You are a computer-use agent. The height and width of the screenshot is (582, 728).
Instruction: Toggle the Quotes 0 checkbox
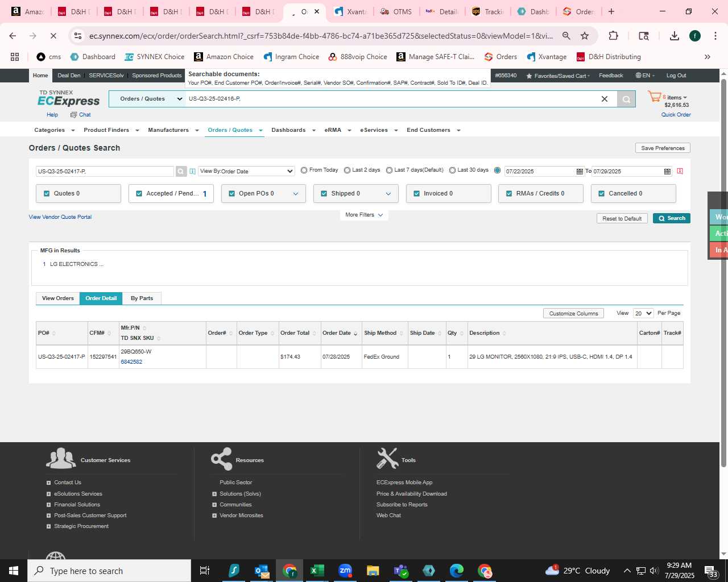point(47,194)
